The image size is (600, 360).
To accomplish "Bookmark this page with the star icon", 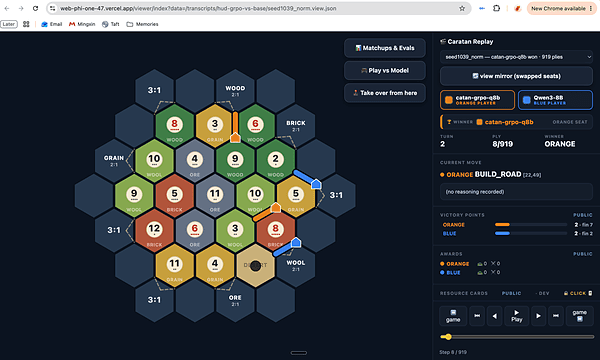I will (x=462, y=8).
